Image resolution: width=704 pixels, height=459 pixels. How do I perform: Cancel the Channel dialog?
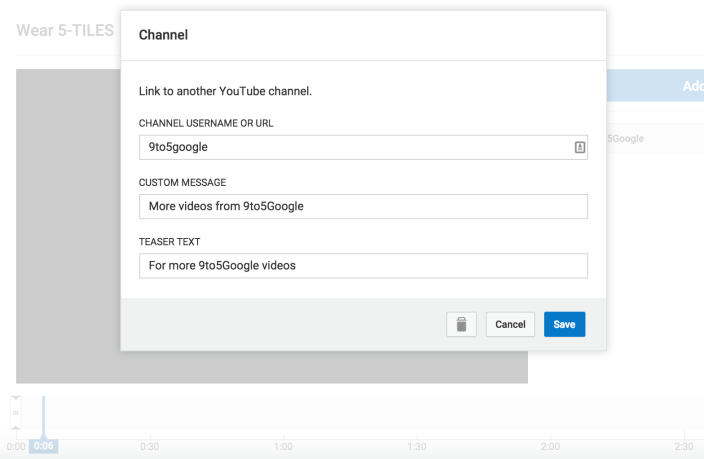[x=510, y=324]
